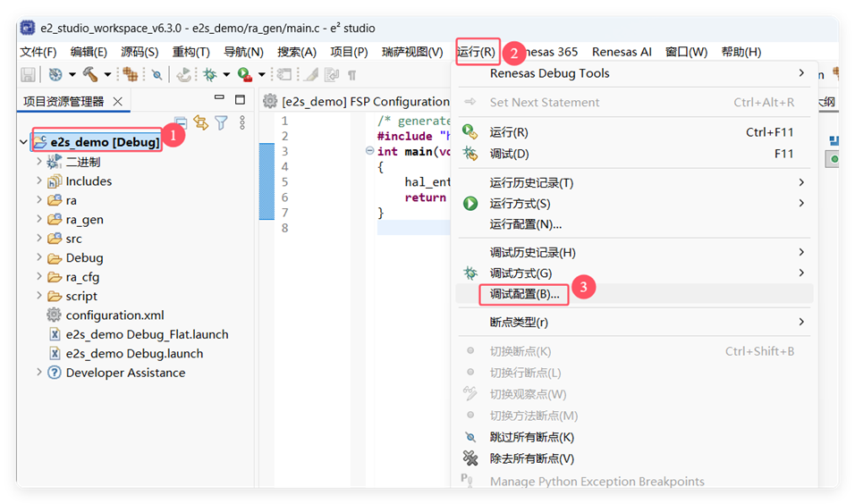Viewport: 855px width, 504px height.
Task: Open 断点类型(r) submenu
Action: 634,322
